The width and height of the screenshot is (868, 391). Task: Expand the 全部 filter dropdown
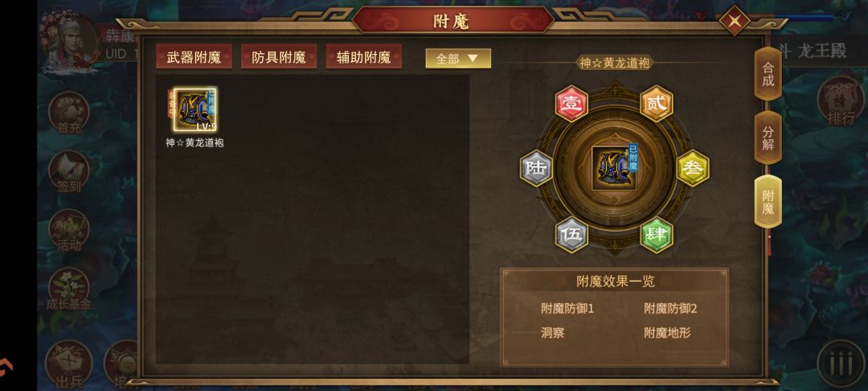[x=458, y=58]
